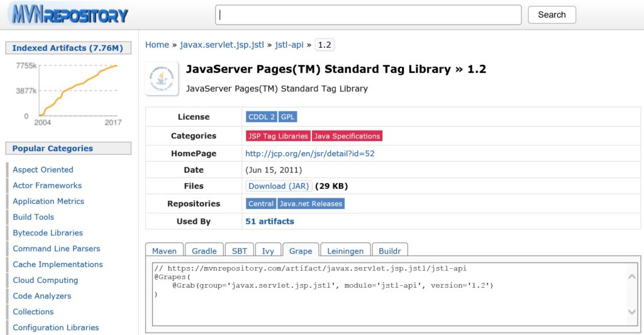Click inside the Grape code snippet box
The image size is (644, 335).
coord(395,294)
